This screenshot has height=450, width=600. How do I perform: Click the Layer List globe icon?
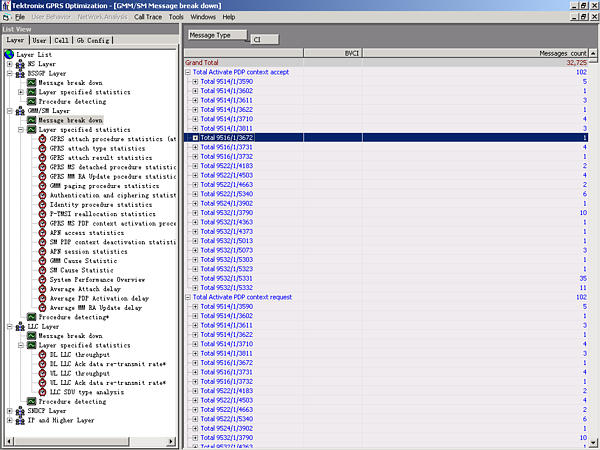pos(9,54)
